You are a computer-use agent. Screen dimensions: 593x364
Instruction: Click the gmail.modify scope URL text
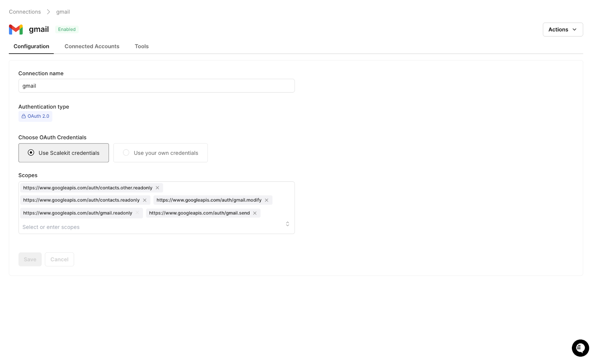[x=209, y=200]
